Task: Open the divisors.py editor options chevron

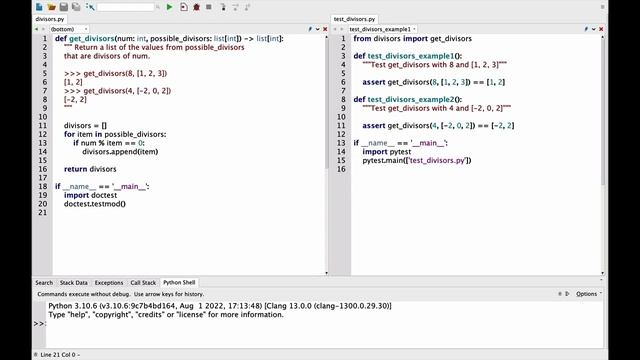Action: point(318,29)
